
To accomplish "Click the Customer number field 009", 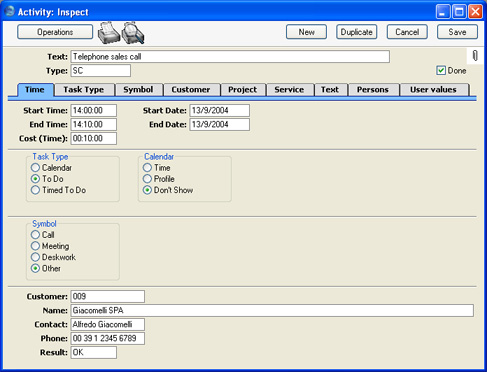I will click(108, 296).
